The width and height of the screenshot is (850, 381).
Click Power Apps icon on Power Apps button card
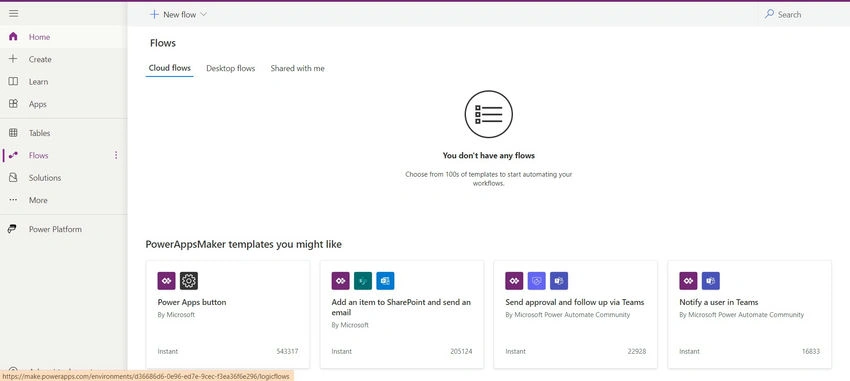pyautogui.click(x=166, y=281)
